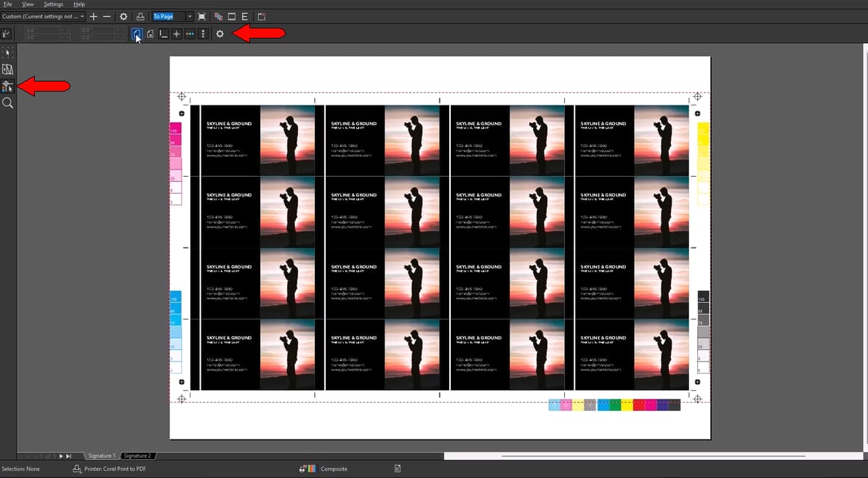868x478 pixels.
Task: Close print preview icon
Action: click(262, 16)
